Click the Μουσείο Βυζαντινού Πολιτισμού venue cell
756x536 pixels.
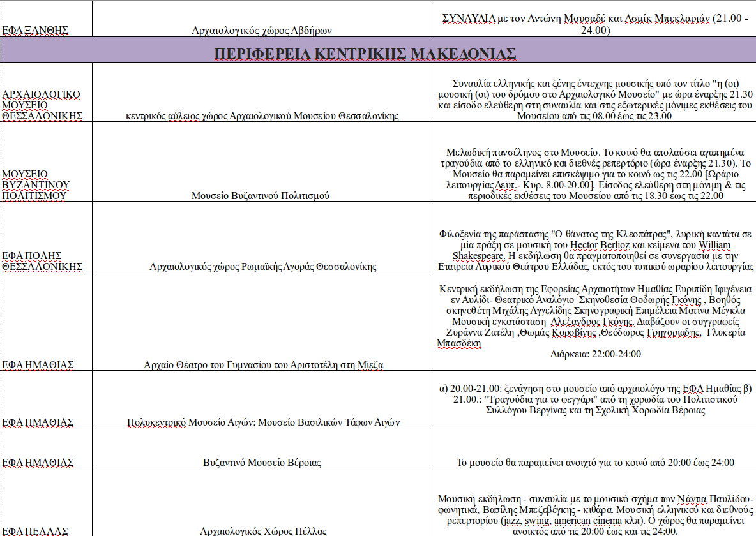[x=262, y=195]
